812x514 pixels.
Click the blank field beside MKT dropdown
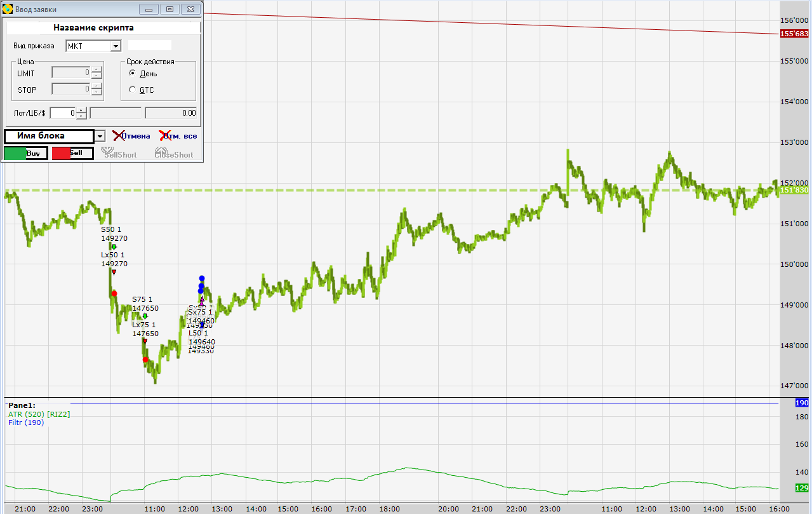[x=150, y=45]
